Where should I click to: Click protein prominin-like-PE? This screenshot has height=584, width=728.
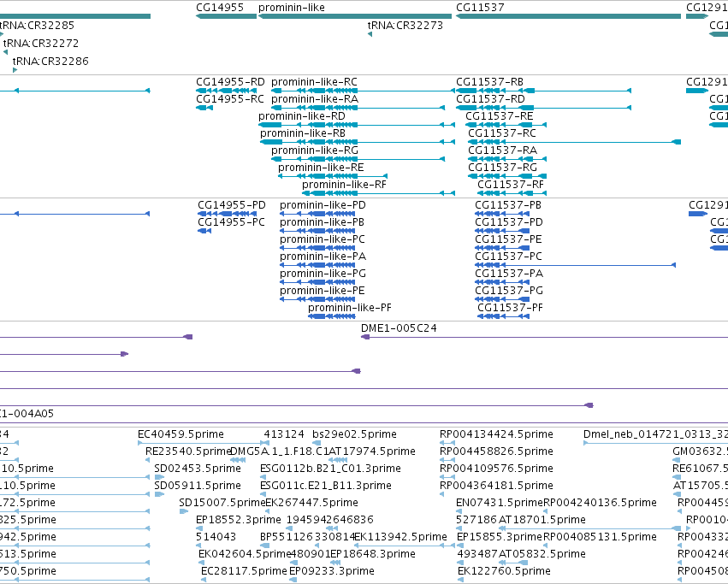pyautogui.click(x=323, y=292)
